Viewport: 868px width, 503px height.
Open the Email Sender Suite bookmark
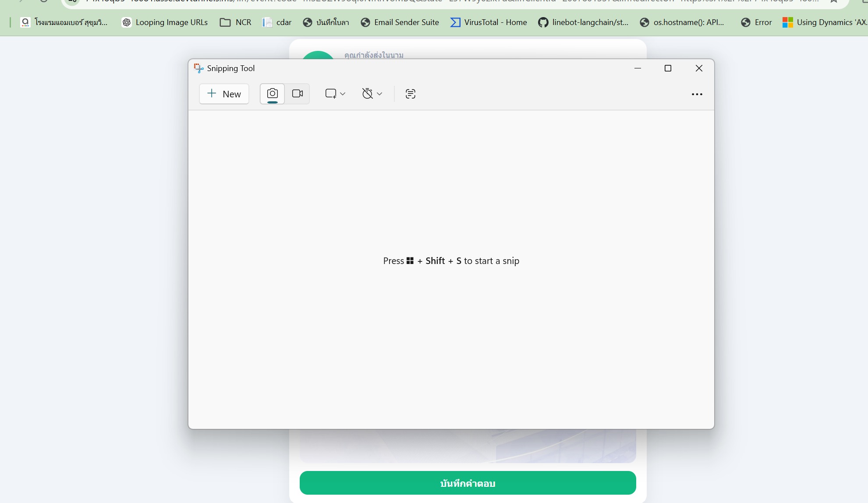click(x=400, y=22)
